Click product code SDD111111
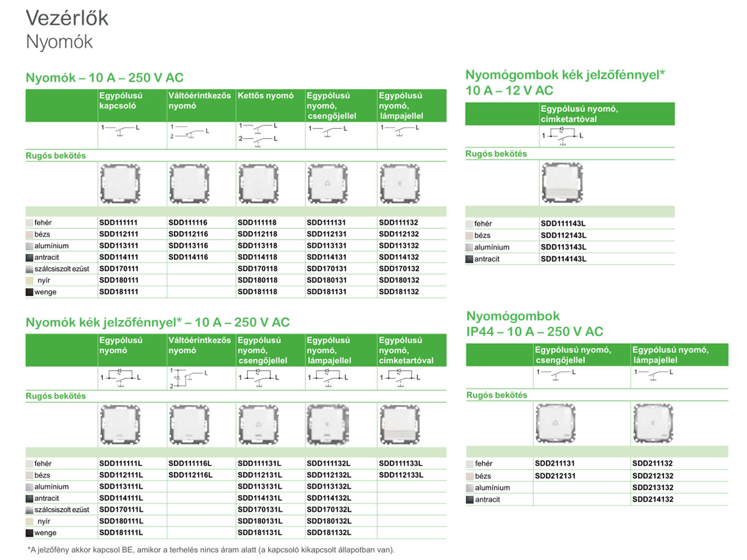Viewport: 747px width, 560px height. point(118,223)
